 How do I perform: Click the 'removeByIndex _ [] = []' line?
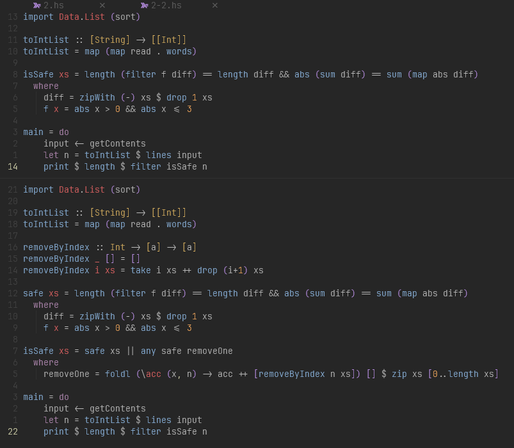[x=82, y=259]
